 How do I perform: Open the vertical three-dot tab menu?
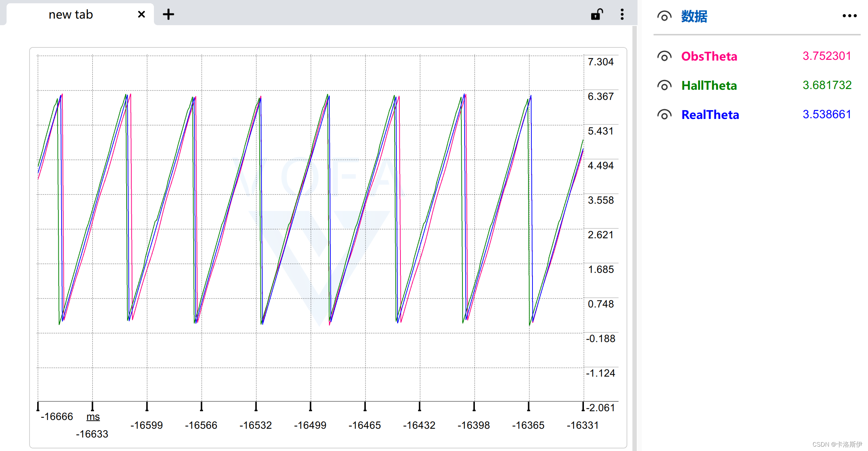click(622, 15)
